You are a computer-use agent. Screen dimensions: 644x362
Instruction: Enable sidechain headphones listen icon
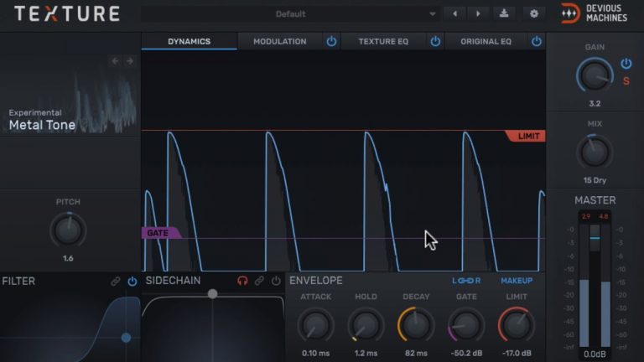(243, 281)
